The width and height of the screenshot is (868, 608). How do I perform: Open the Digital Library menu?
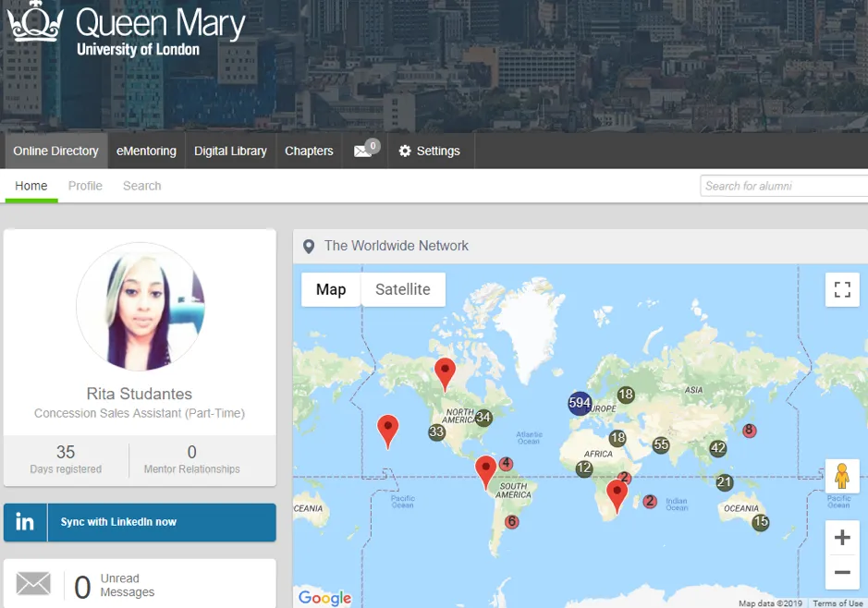coord(230,151)
